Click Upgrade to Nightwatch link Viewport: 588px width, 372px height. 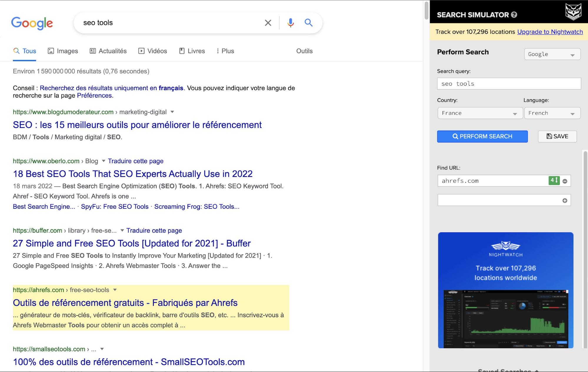click(550, 31)
